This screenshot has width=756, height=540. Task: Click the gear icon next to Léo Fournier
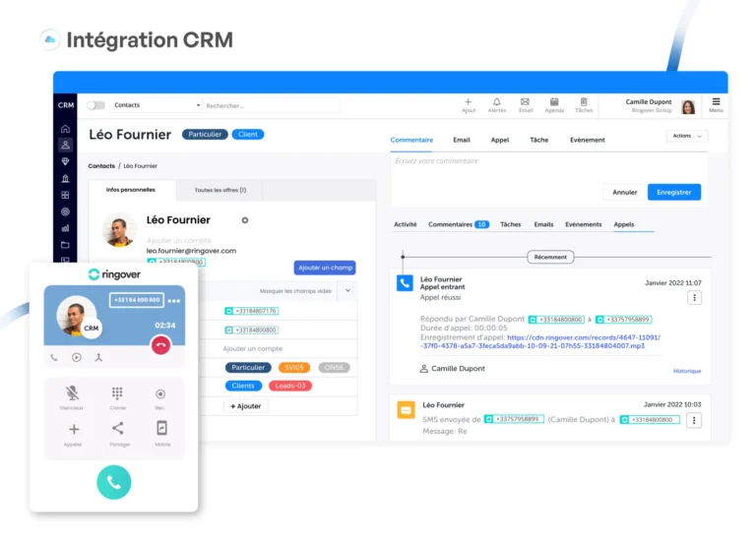coord(245,220)
